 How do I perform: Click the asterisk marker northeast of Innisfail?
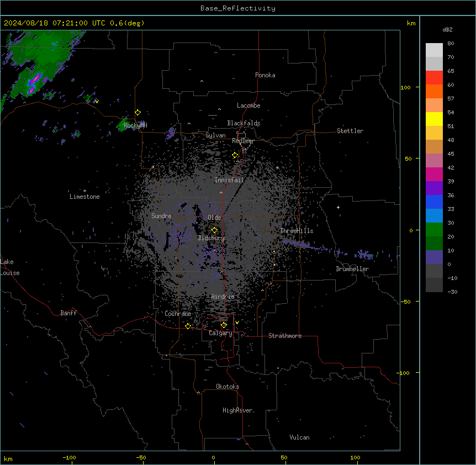coord(277,168)
